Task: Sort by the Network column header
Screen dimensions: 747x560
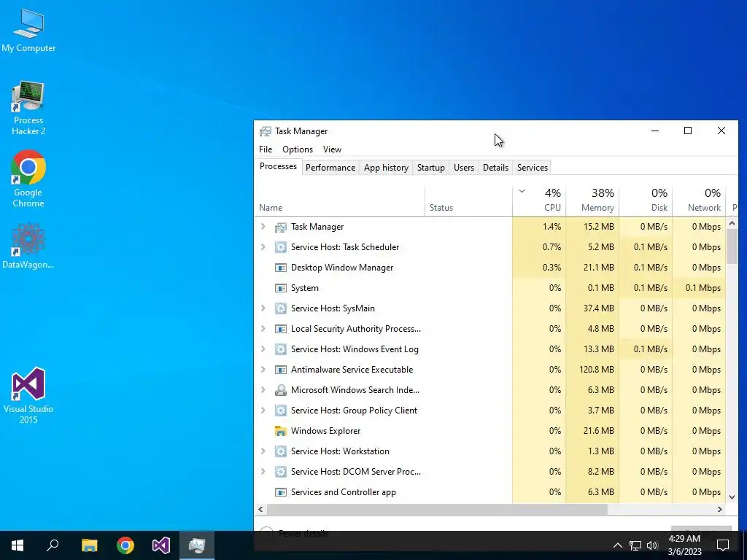Action: click(x=699, y=200)
